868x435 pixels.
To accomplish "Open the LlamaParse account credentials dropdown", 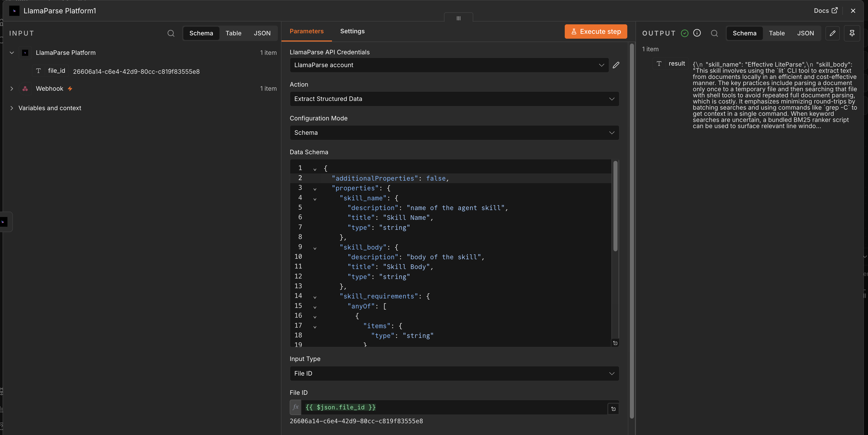I will coord(449,65).
